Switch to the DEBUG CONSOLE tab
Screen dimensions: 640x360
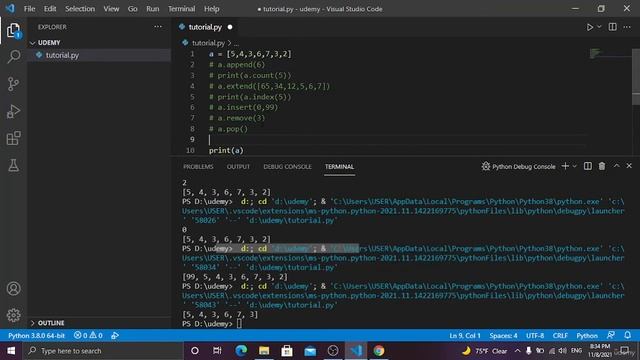[x=287, y=167]
